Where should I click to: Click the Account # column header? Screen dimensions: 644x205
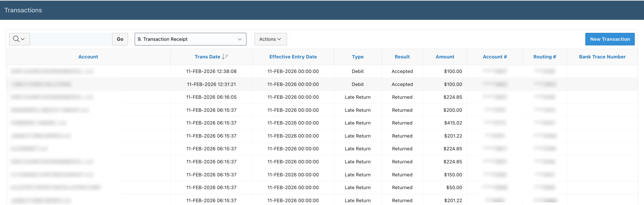495,57
